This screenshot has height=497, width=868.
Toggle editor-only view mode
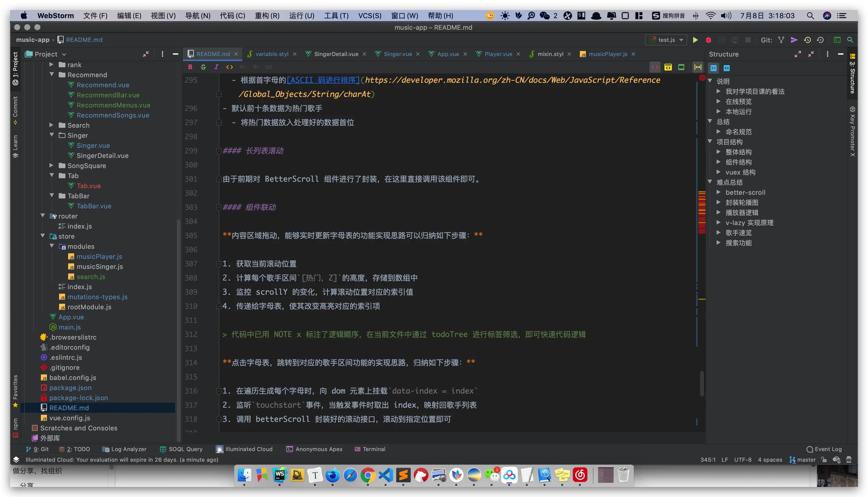click(654, 67)
